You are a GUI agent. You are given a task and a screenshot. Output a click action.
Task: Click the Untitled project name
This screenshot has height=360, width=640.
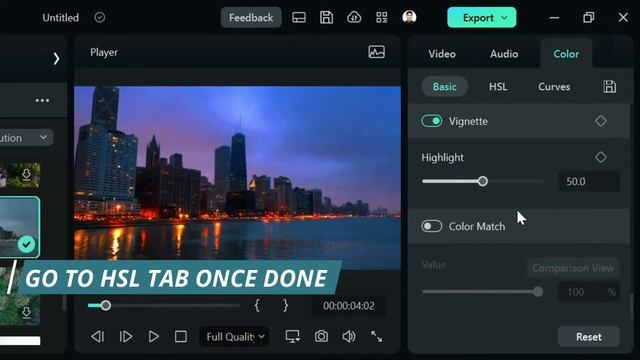pos(60,18)
